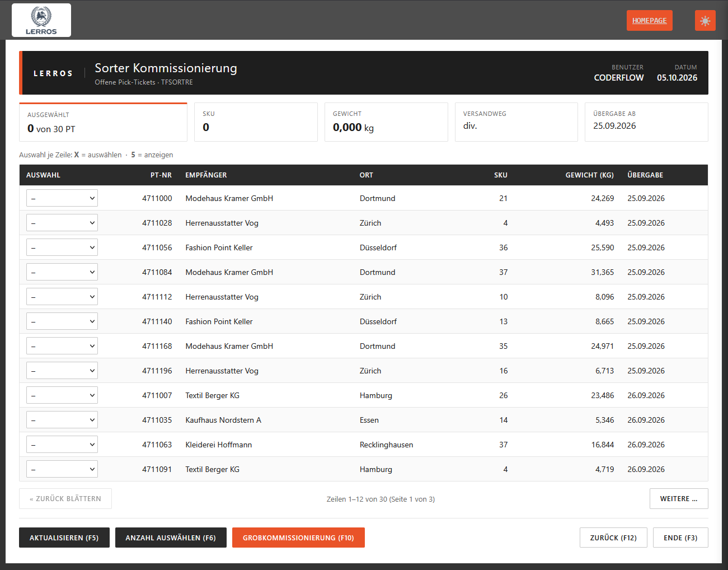This screenshot has height=570, width=728.
Task: Click PT number 4711168
Action: pyautogui.click(x=157, y=346)
